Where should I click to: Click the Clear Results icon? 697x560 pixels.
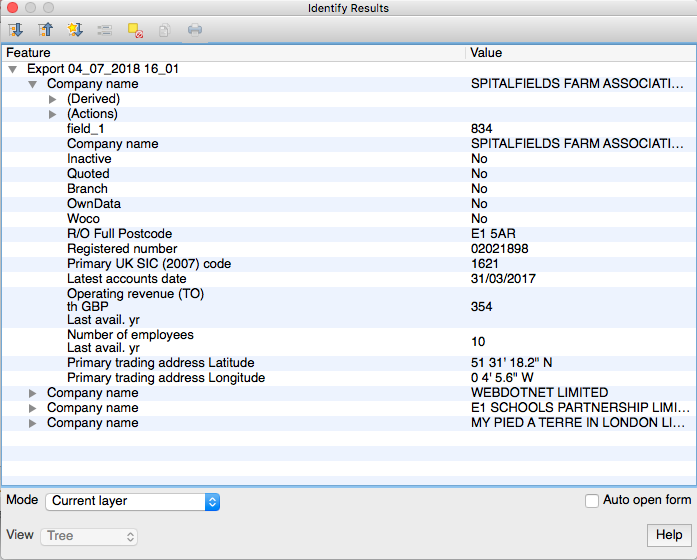pos(135,30)
